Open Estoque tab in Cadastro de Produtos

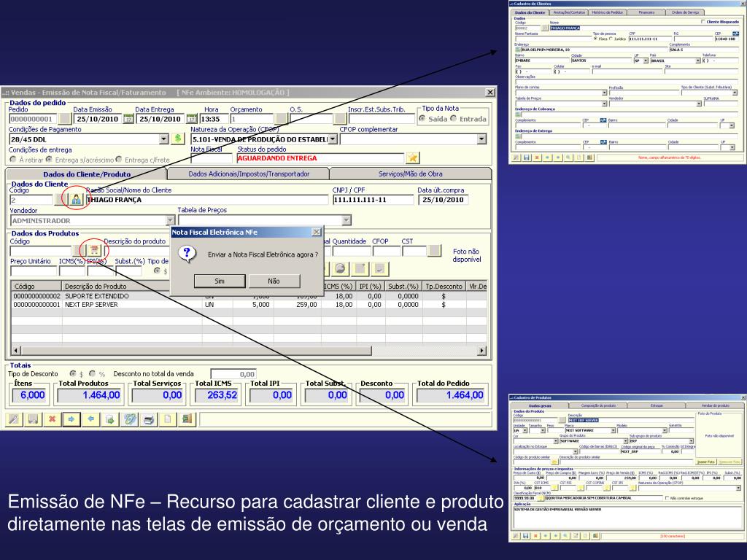657,405
